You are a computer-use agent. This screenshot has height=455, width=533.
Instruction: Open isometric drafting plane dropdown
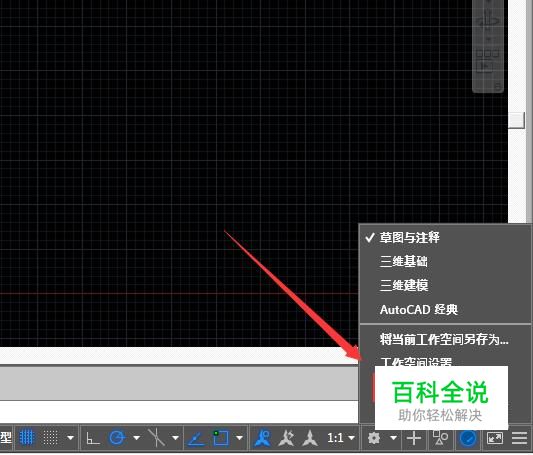[175, 438]
